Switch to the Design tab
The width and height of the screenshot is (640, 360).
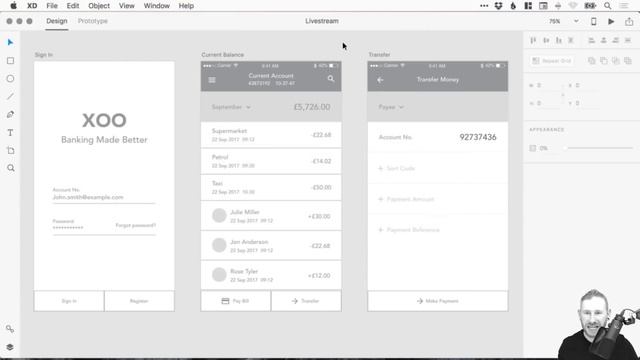[x=57, y=21]
